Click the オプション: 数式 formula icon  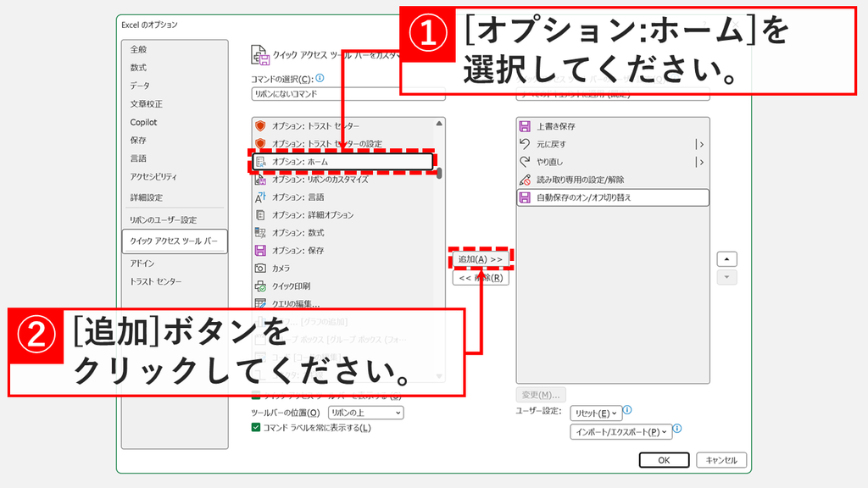(260, 232)
